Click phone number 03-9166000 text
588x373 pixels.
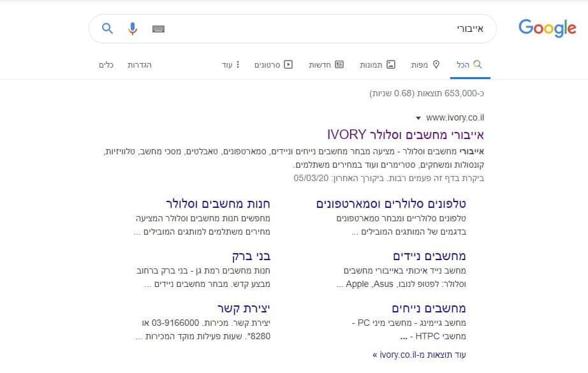coord(175,323)
